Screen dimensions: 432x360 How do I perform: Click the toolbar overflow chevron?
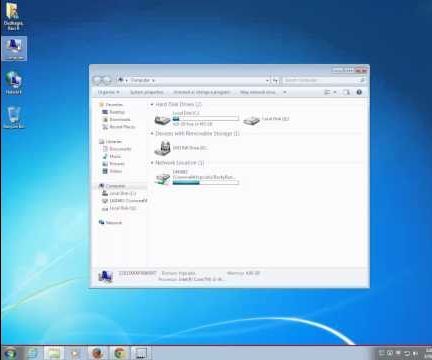[x=285, y=92]
